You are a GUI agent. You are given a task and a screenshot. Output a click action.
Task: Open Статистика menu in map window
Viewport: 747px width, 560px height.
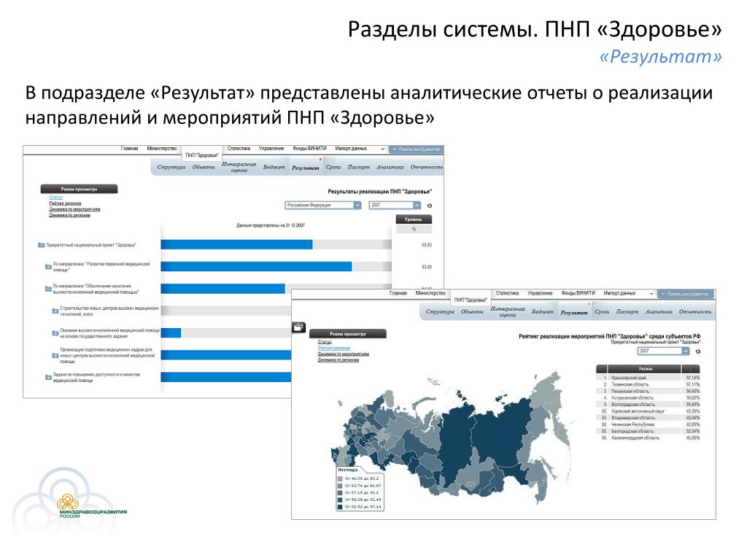pos(507,293)
